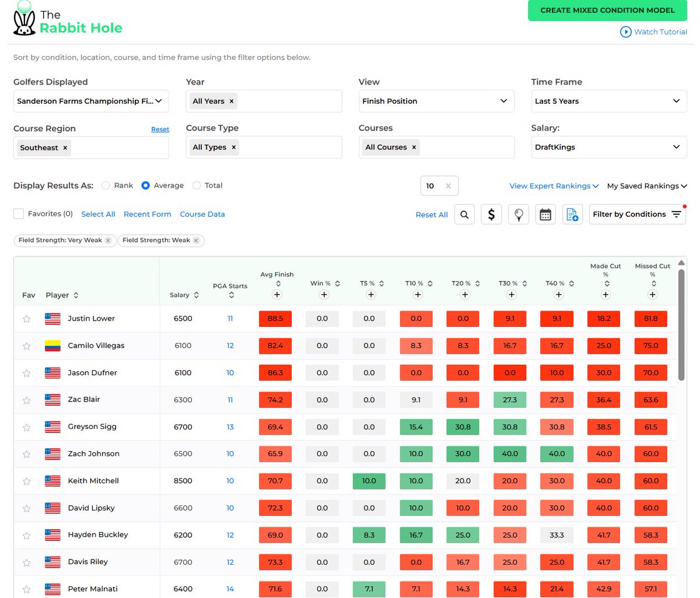This screenshot has height=598, width=700.
Task: Open the calendar icon button
Action: pyautogui.click(x=545, y=214)
